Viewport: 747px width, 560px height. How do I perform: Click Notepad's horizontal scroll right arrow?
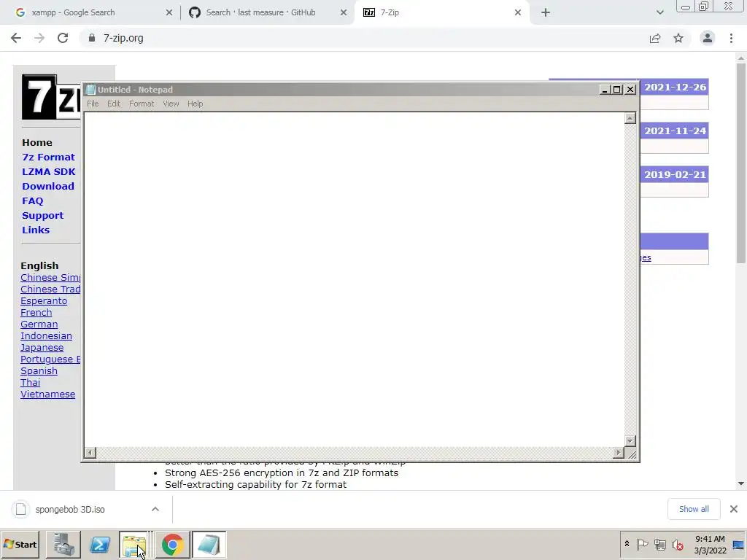[x=619, y=452]
